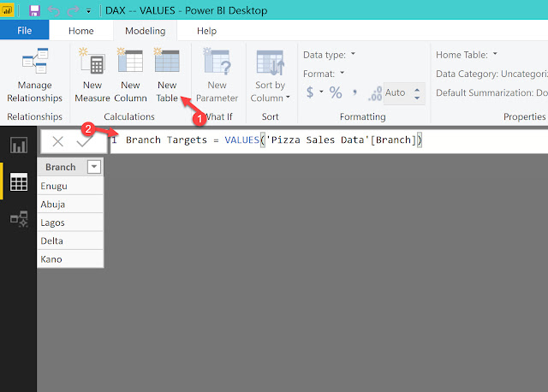This screenshot has width=548, height=392.
Task: Click the Power BI logo icon
Action: point(7,10)
